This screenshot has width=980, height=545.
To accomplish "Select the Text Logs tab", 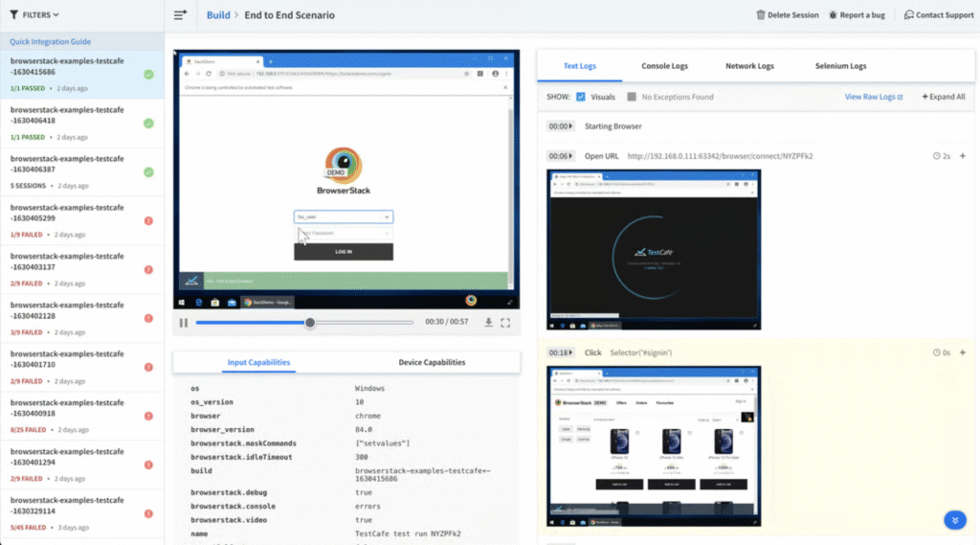I will [579, 66].
